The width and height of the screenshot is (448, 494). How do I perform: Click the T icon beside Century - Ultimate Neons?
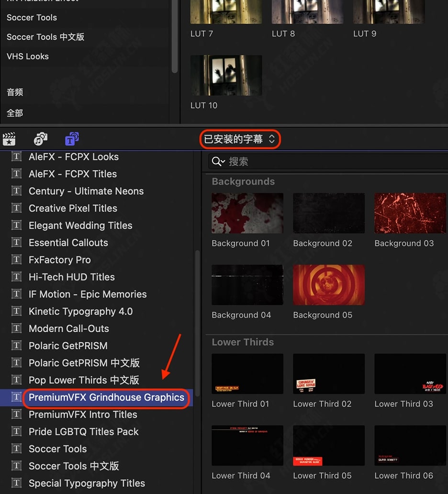[16, 191]
